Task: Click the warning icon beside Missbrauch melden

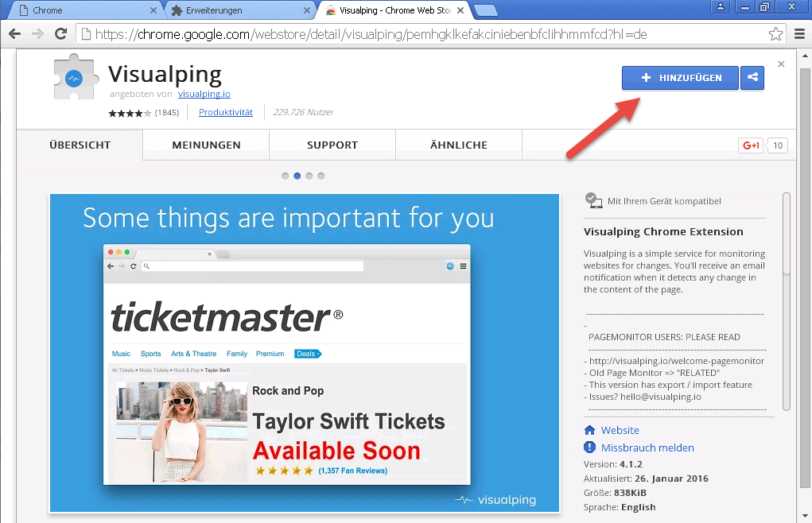Action: click(589, 447)
